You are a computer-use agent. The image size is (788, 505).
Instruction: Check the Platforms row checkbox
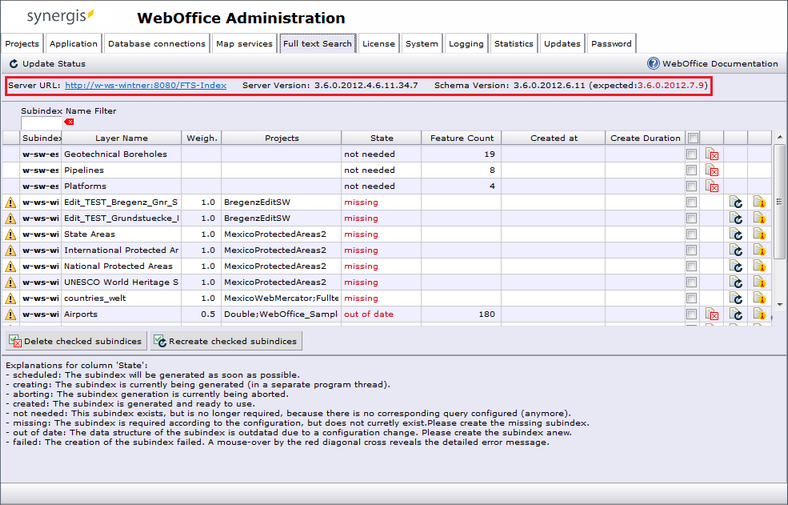point(692,186)
